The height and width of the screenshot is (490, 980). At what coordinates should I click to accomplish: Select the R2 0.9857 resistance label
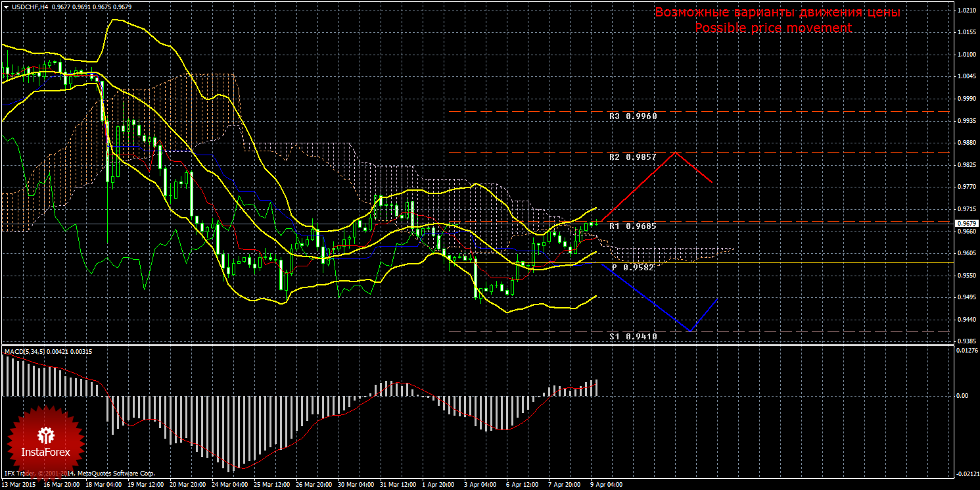(x=633, y=157)
